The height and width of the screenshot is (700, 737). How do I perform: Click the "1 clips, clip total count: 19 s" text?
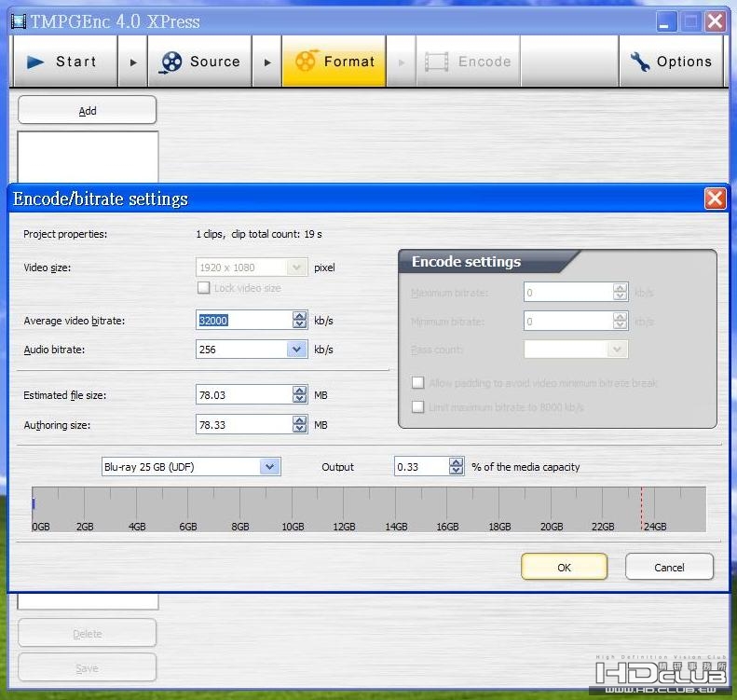(259, 234)
